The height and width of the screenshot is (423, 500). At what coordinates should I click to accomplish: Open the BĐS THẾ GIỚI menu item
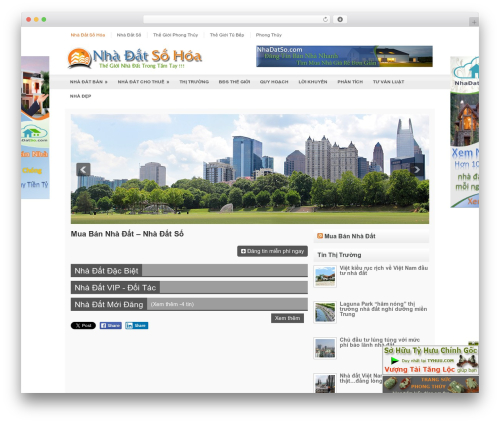(234, 82)
